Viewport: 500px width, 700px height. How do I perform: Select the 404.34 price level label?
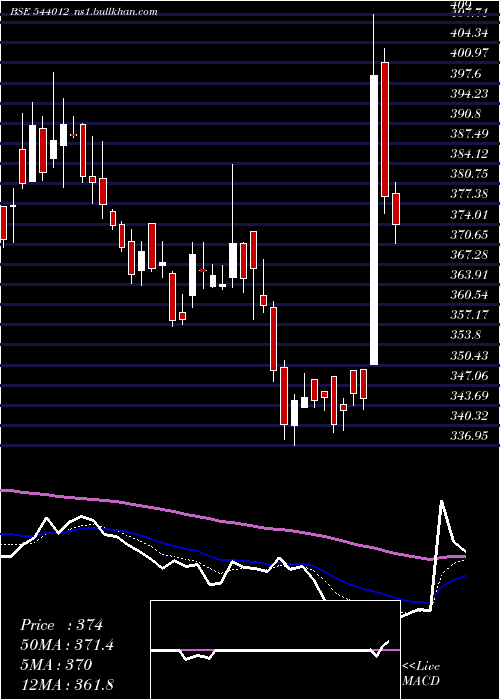468,33
